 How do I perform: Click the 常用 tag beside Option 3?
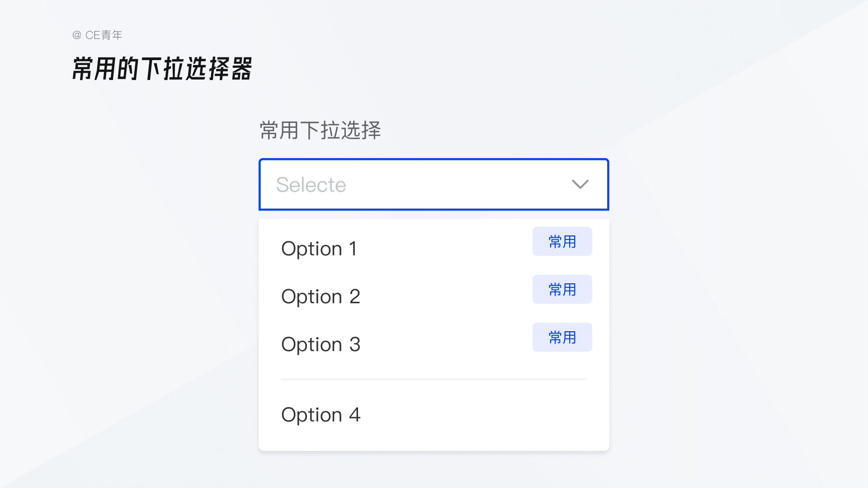(x=562, y=338)
